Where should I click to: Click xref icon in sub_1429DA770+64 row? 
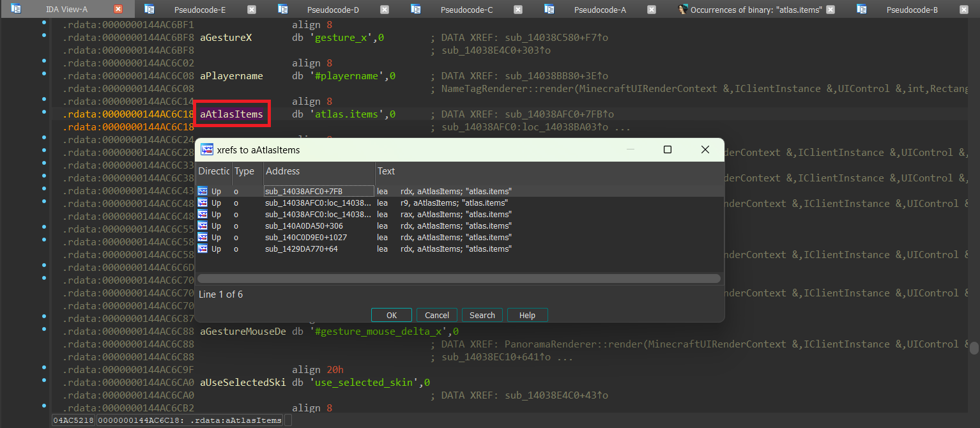tap(203, 248)
